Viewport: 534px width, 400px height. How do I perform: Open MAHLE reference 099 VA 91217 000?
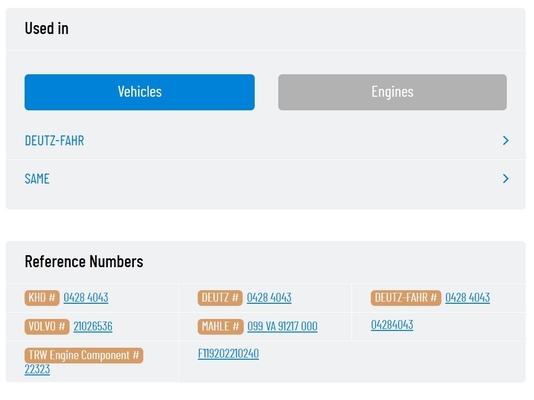click(282, 326)
